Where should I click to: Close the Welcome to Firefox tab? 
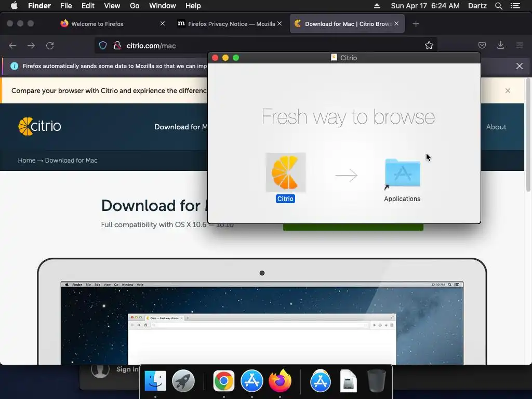coord(163,23)
